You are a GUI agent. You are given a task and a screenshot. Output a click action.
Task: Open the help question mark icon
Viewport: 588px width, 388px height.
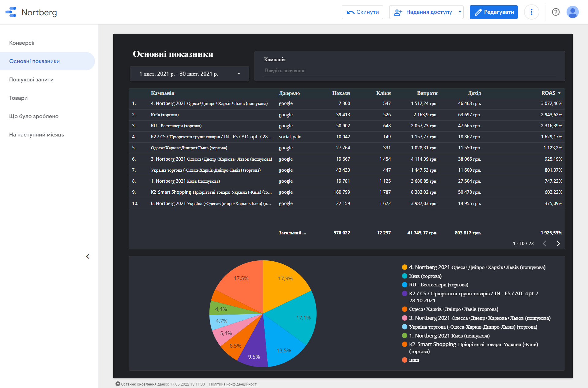(556, 12)
